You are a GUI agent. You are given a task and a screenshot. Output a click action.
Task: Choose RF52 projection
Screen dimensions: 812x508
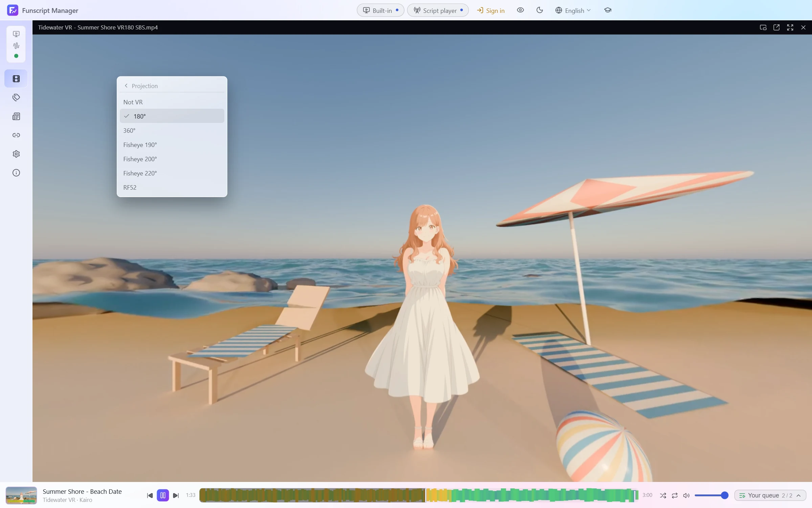172,187
